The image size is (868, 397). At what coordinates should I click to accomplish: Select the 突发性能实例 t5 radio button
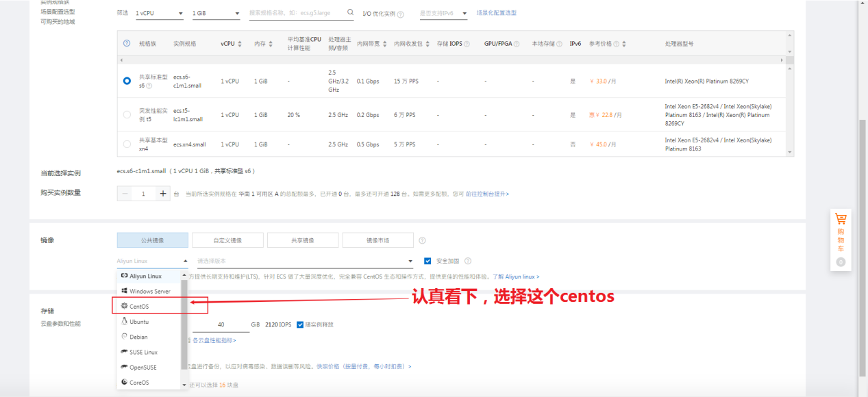point(127,114)
